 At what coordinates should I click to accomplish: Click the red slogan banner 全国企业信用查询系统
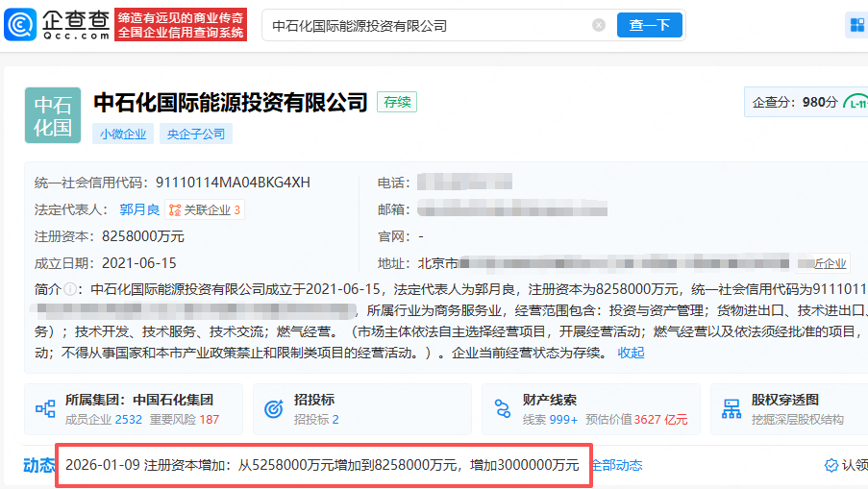pos(181,33)
